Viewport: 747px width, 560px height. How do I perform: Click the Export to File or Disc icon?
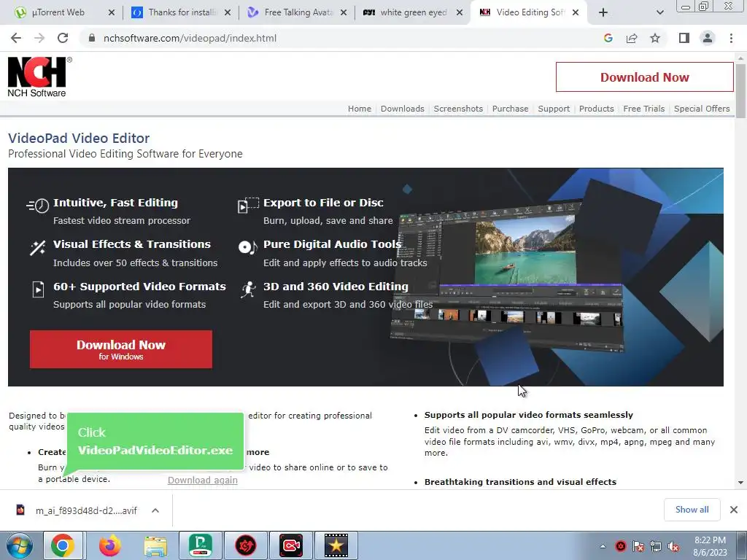point(248,205)
